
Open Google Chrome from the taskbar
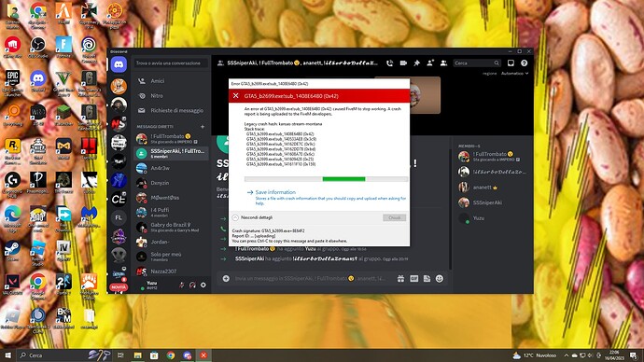(171, 355)
